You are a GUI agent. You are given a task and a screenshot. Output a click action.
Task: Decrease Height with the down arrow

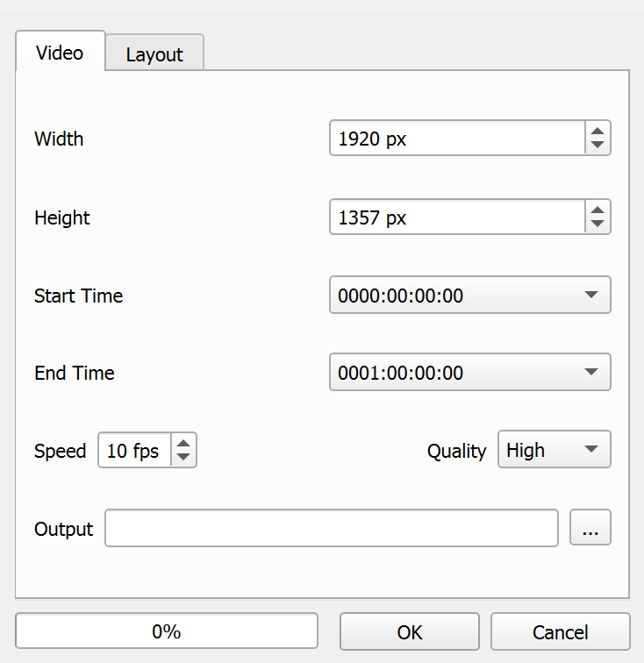tap(597, 225)
